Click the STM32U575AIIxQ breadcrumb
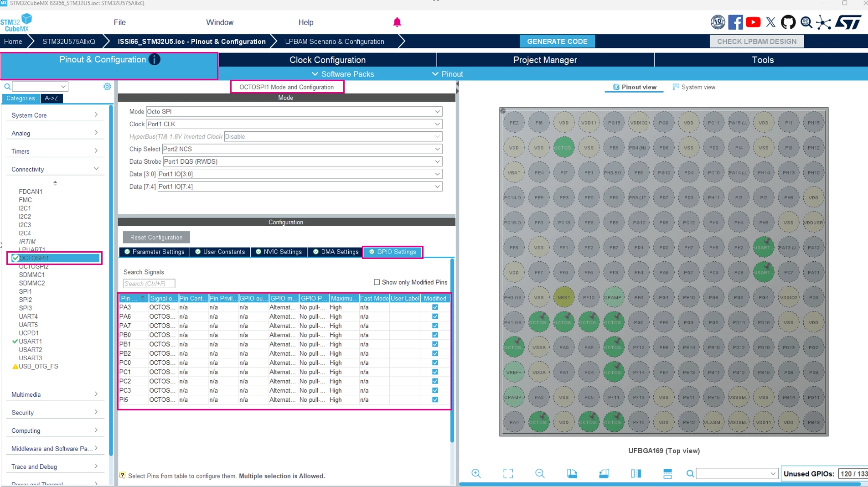 click(x=69, y=41)
